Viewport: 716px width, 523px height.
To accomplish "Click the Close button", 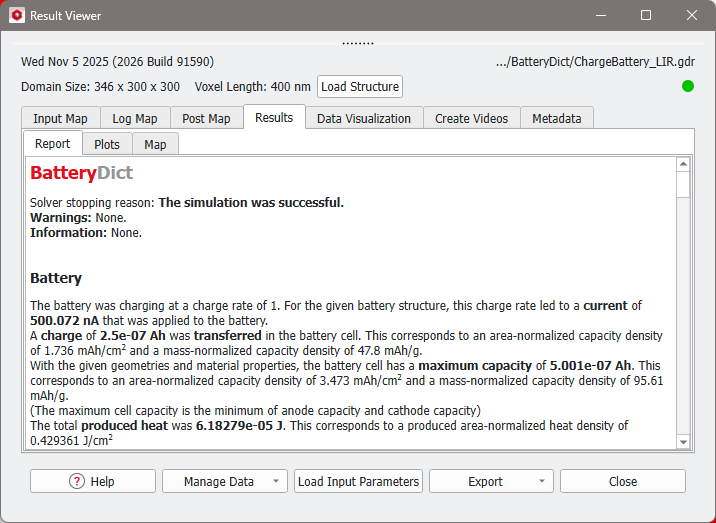I will pos(623,481).
